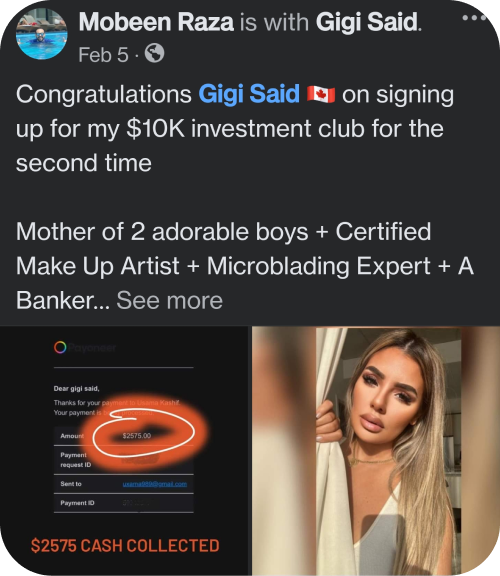Click the Payment request ID row
The width and height of the screenshot is (500, 576).
[123, 460]
